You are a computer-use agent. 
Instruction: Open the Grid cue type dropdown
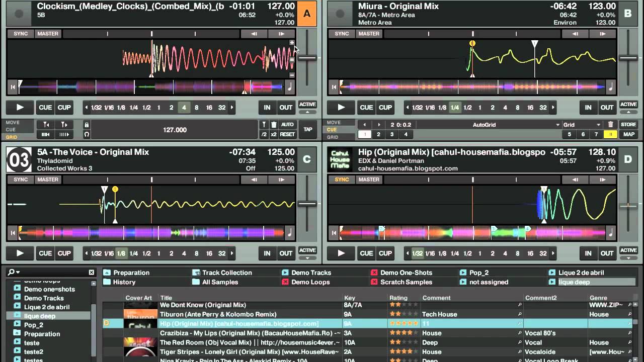point(598,125)
